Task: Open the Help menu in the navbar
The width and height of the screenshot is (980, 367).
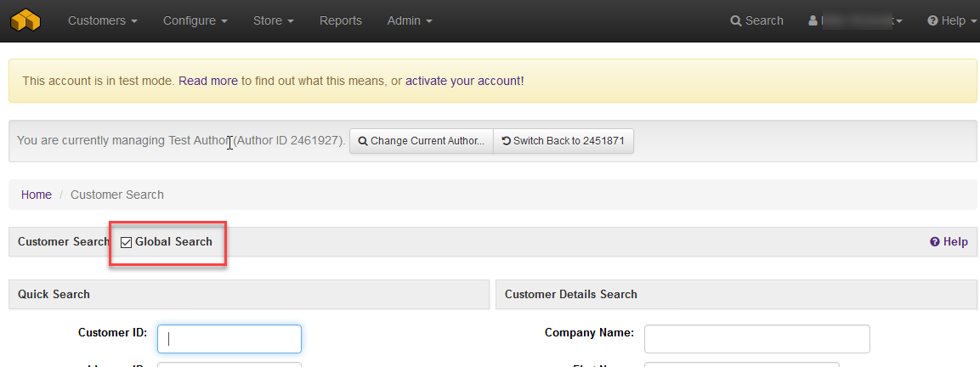Action: click(x=952, y=20)
